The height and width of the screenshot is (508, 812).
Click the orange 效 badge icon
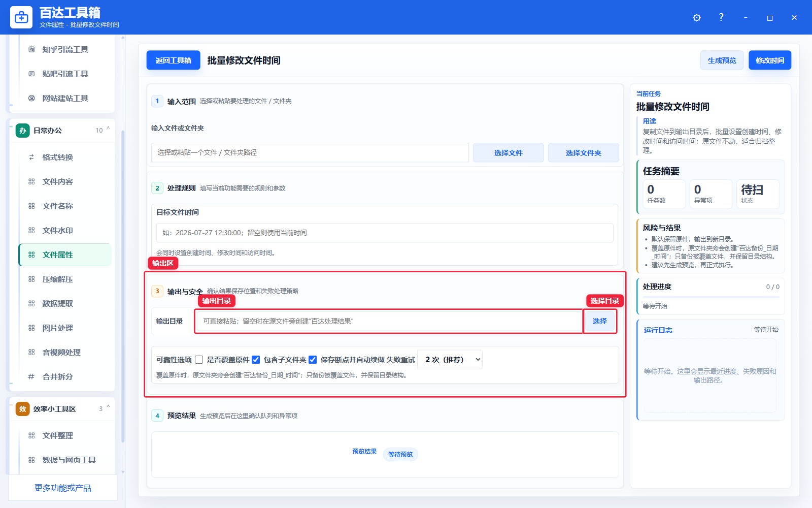pos(22,409)
